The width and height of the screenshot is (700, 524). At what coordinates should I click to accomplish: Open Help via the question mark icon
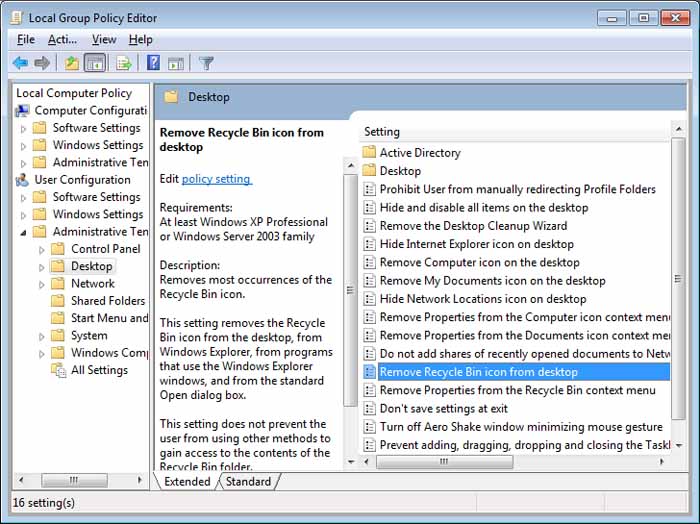click(x=153, y=63)
